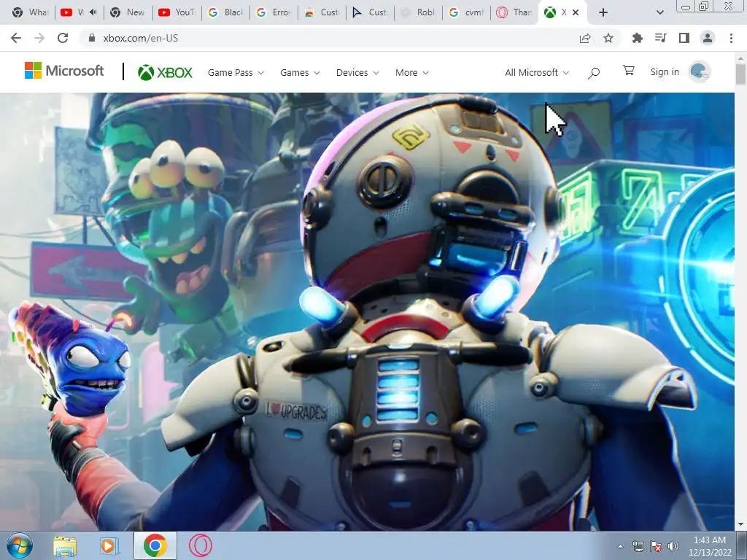Expand the Devices menu
747x560 pixels.
point(357,72)
